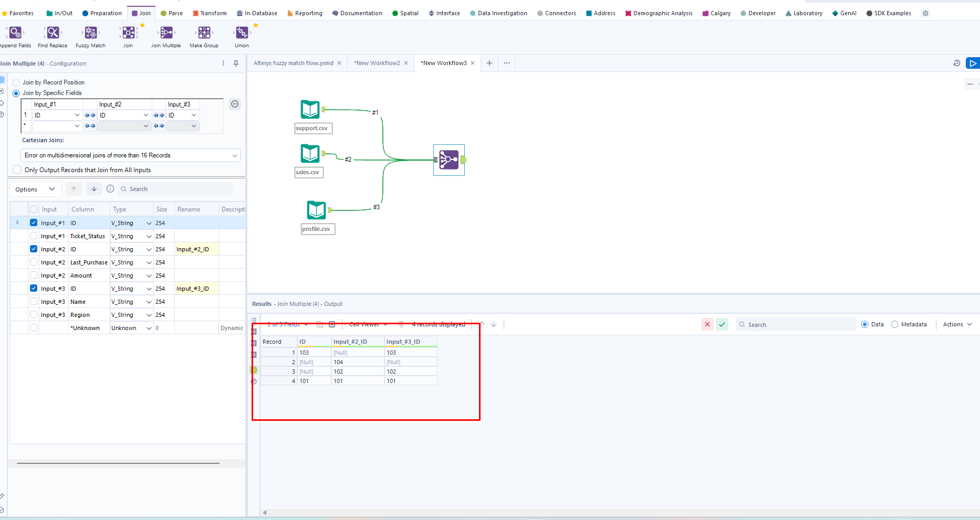980x520 pixels.
Task: Check the Input_#1 Ticket_Status field
Action: [x=34, y=236]
